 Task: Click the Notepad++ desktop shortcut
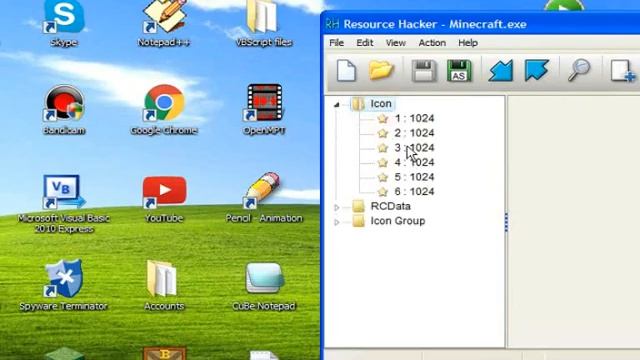tap(164, 23)
